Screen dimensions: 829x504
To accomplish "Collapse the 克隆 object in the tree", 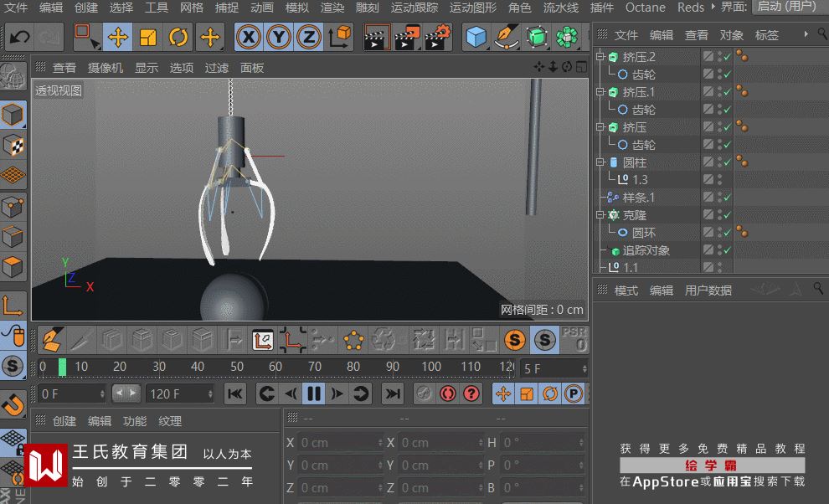I will 600,215.
